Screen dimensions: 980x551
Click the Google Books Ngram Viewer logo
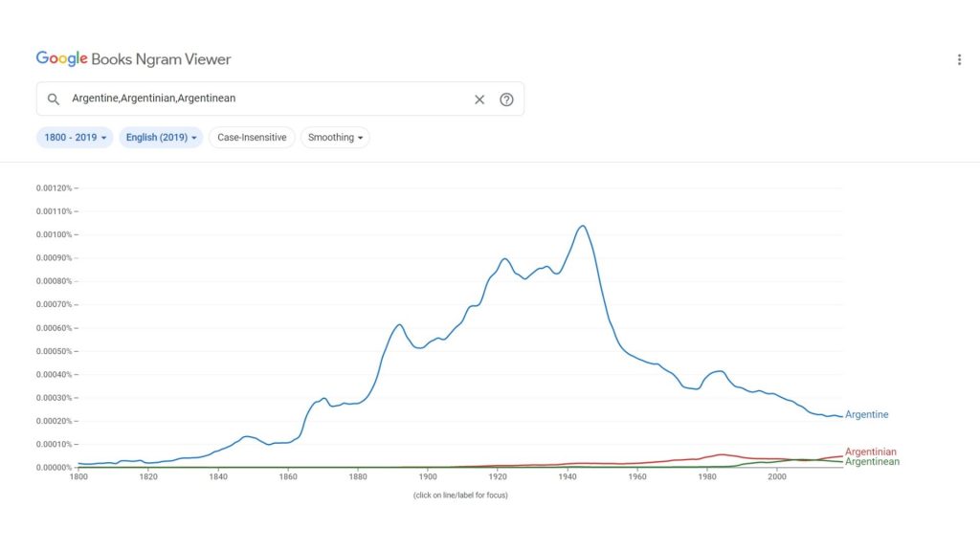pyautogui.click(x=133, y=59)
